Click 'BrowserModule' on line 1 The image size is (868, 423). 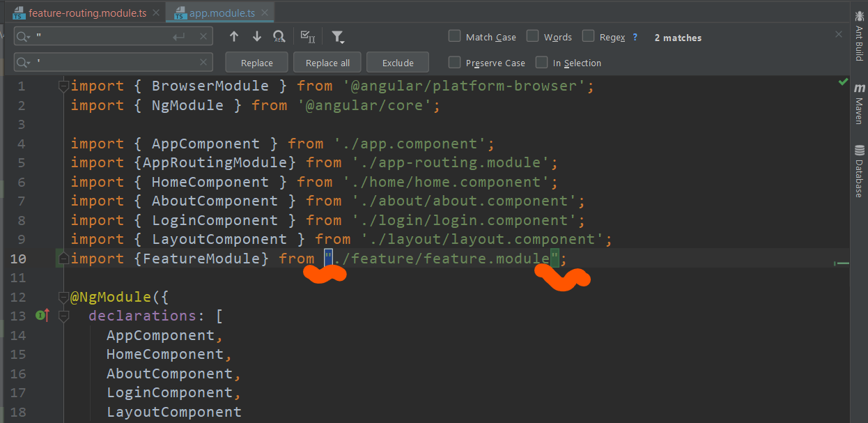[210, 86]
